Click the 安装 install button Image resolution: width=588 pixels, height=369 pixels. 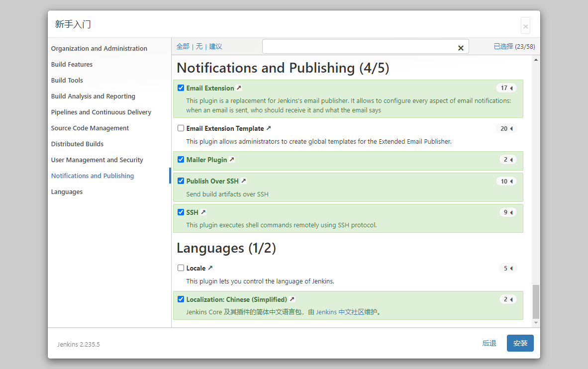pos(520,343)
